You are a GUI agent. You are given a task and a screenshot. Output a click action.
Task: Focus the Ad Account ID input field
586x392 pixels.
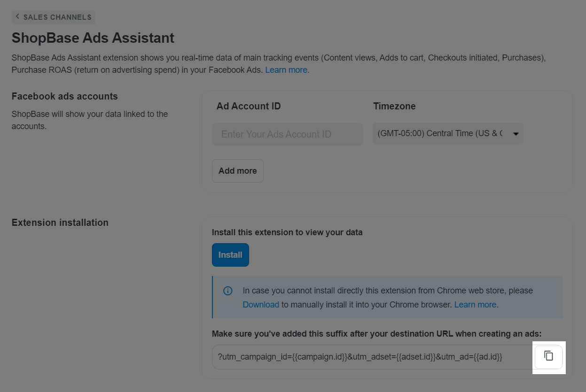point(287,134)
